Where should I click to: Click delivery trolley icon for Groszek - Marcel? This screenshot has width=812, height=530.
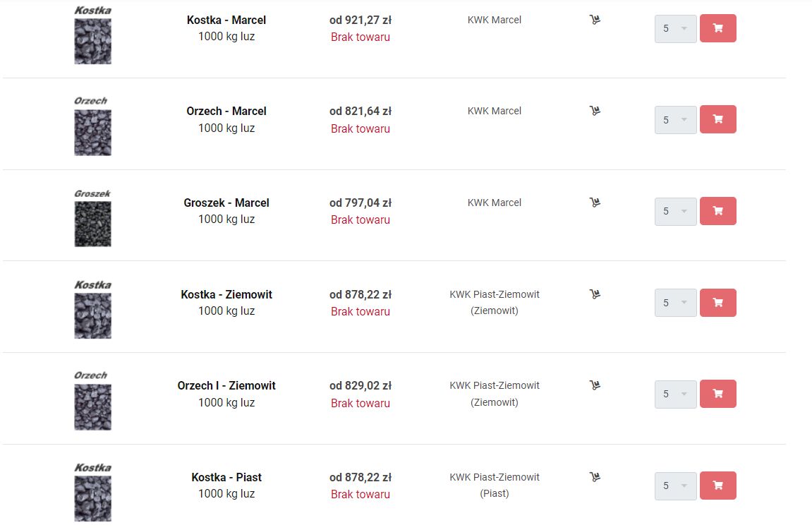click(x=595, y=203)
